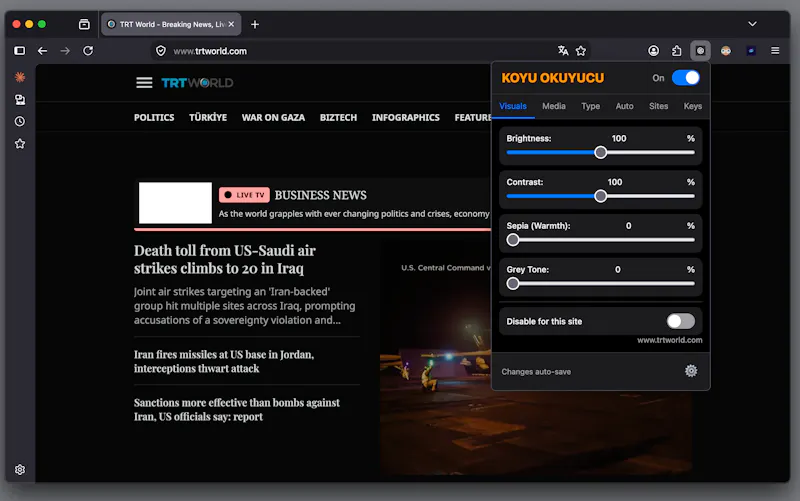Go back to the previous page
Screen dimensions: 800x501
[42, 51]
